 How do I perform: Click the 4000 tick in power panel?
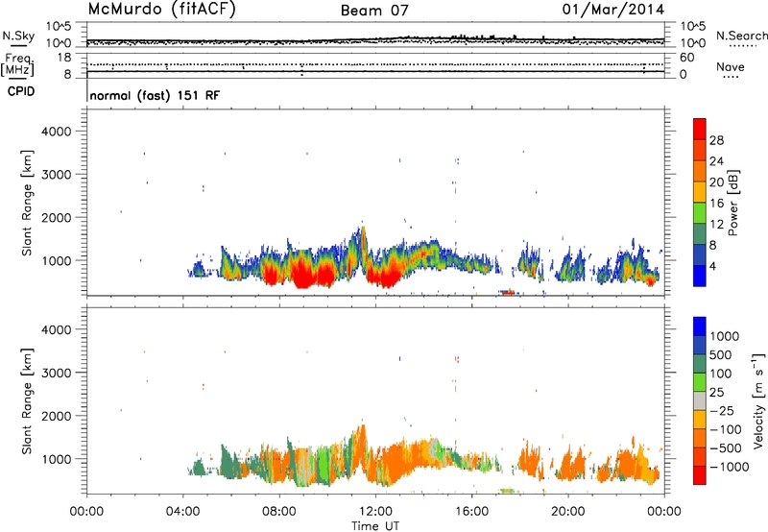[x=57, y=132]
